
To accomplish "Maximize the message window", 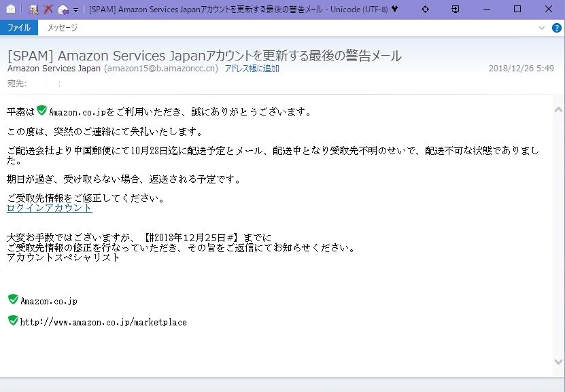I will pyautogui.click(x=517, y=9).
